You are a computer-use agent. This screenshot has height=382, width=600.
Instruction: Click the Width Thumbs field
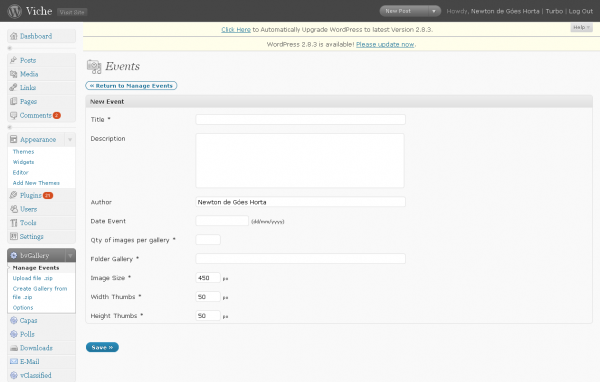208,297
